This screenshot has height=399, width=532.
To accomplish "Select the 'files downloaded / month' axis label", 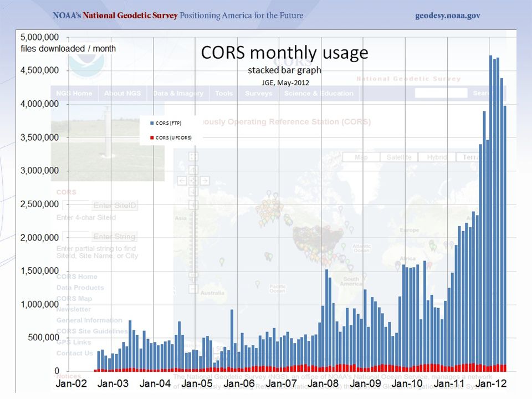I will [68, 49].
